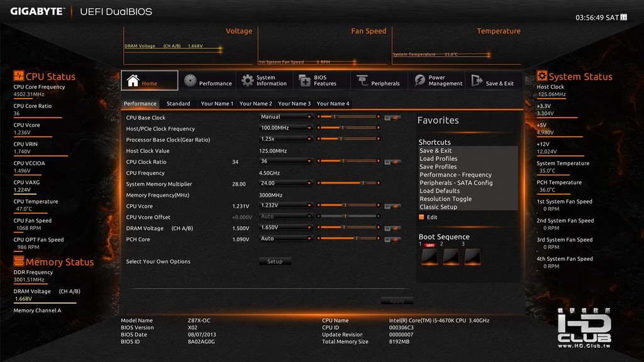Click left arrow on CPU Base Clock slider
644x362 pixels.
click(x=318, y=117)
